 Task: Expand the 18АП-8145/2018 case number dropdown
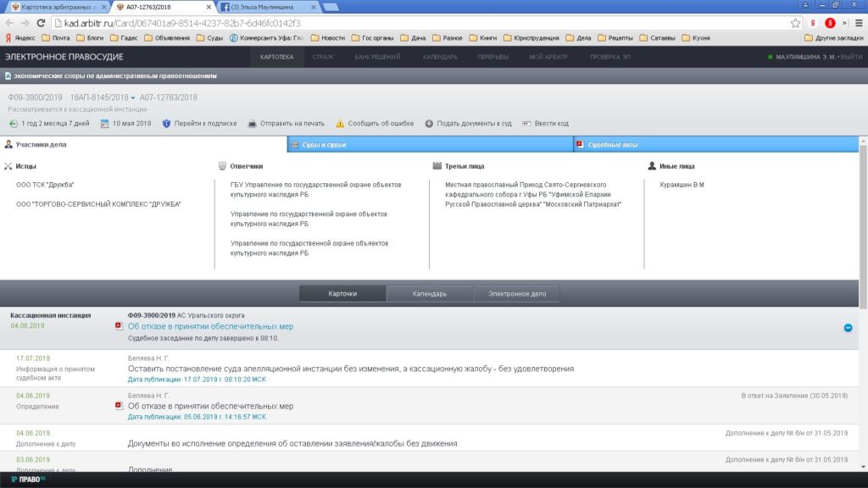pyautogui.click(x=133, y=98)
